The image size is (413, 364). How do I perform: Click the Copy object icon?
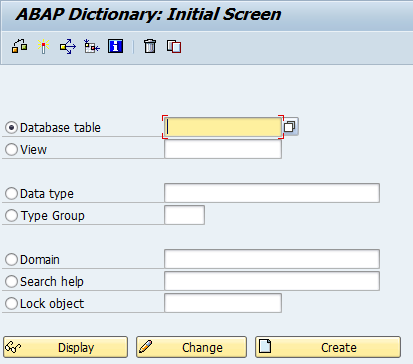click(x=174, y=46)
